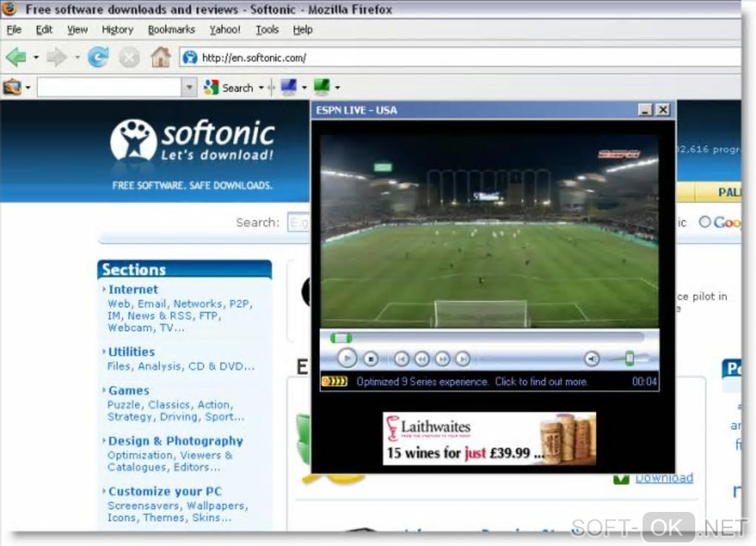Open the forward history dropdown arrow

[77, 57]
